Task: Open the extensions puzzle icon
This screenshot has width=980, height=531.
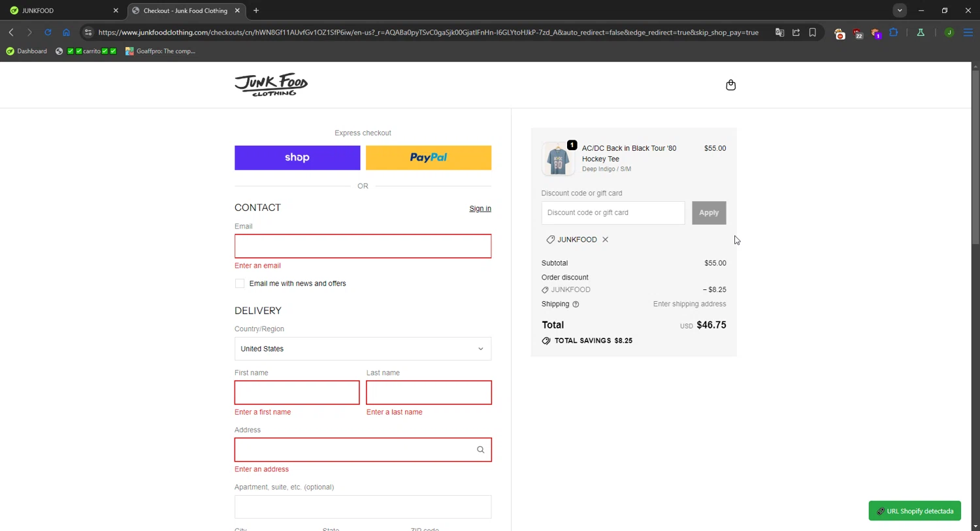Action: coord(894,32)
